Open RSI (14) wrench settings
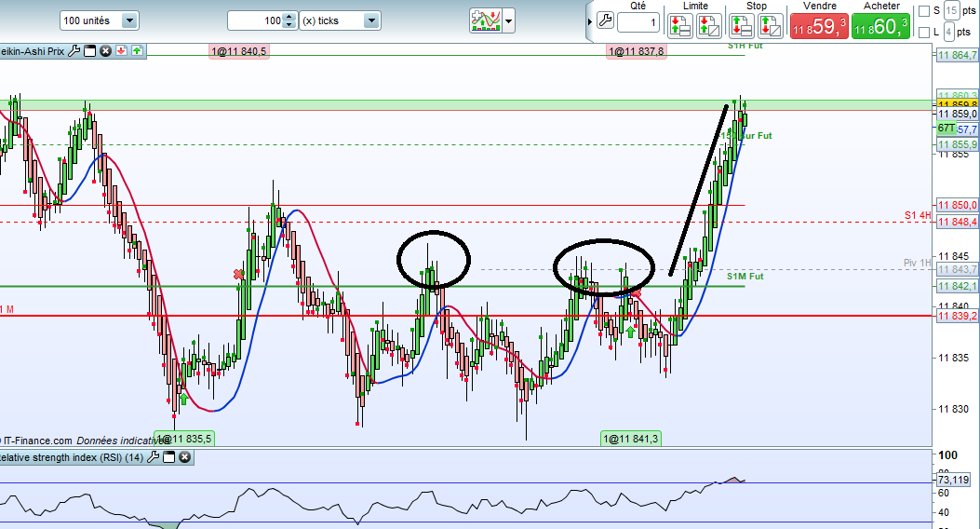The width and height of the screenshot is (980, 529). click(x=154, y=457)
